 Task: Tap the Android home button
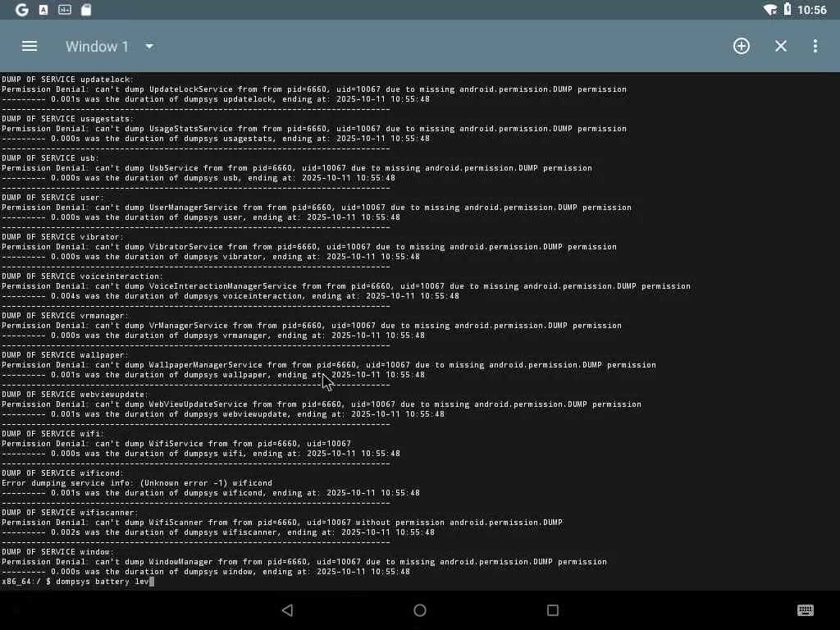(420, 609)
